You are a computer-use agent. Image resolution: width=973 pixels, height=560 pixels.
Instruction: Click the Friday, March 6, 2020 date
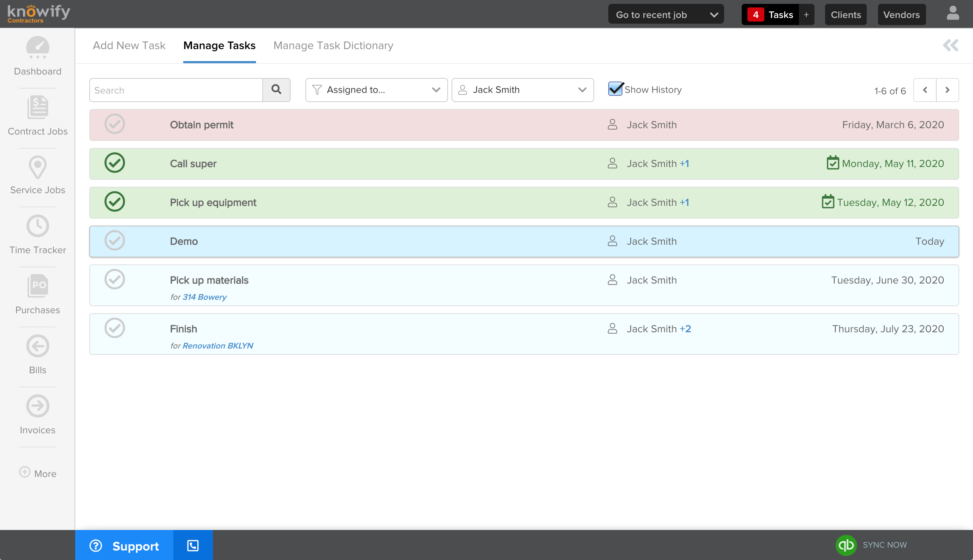point(893,125)
